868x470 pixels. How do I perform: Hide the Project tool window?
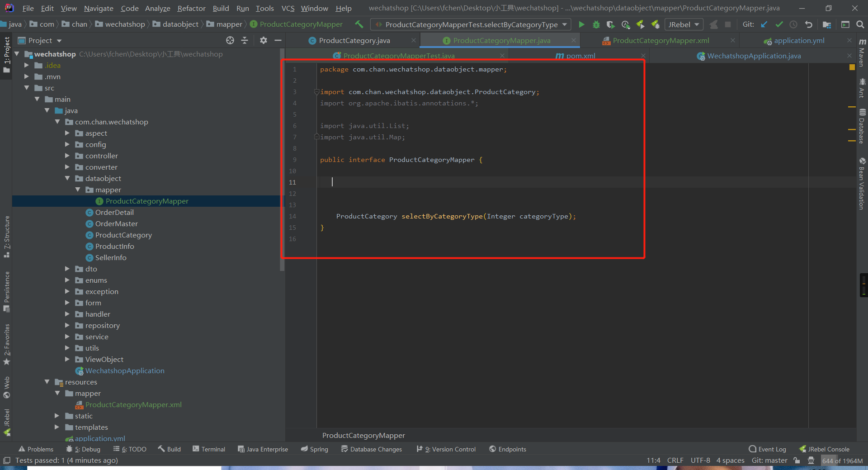[278, 40]
